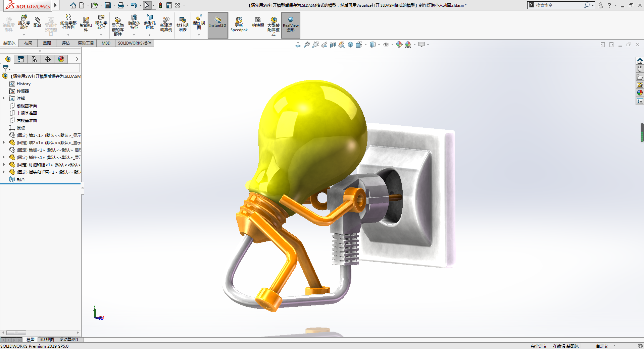Take a snapshot with the 拍快照 camera icon
This screenshot has width=644, height=349.
pyautogui.click(x=258, y=22)
